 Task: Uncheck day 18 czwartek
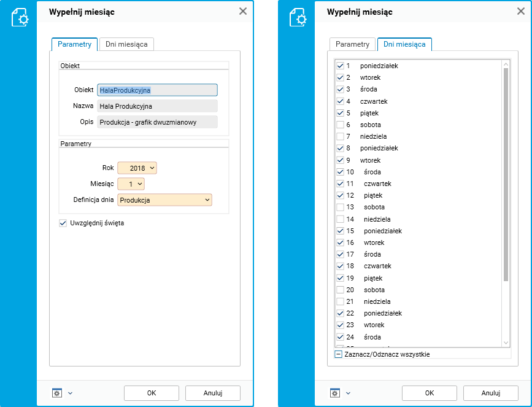pyautogui.click(x=340, y=266)
